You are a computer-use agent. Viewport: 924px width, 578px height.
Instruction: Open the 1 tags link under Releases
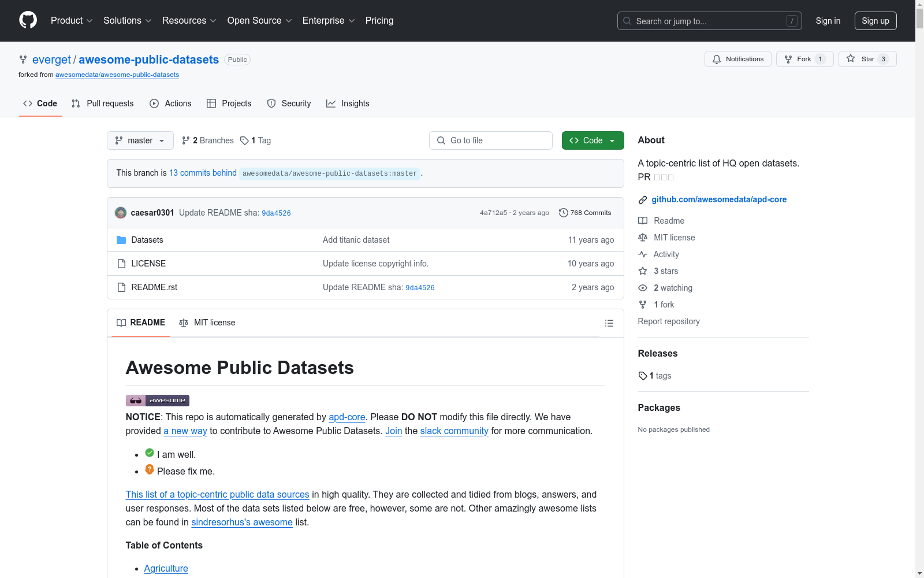[655, 376]
